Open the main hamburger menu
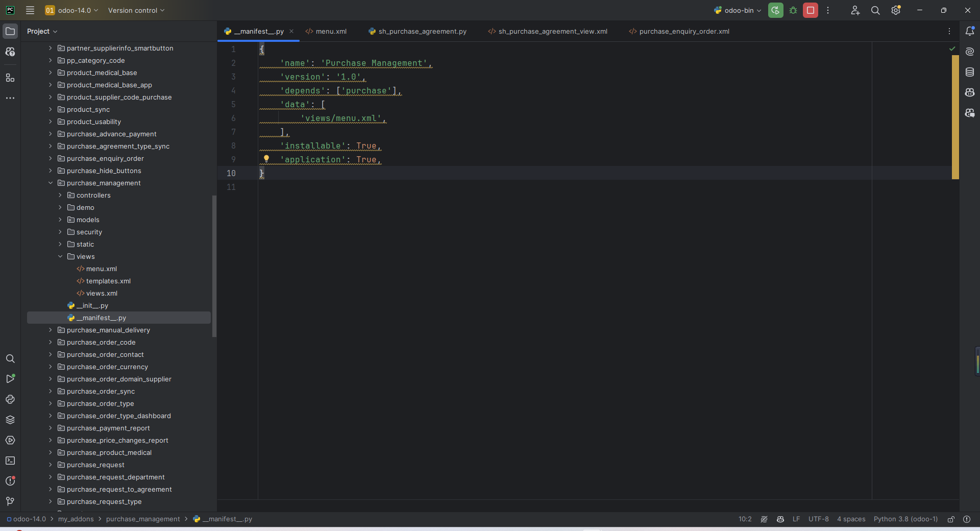The height and width of the screenshot is (531, 980). point(30,10)
